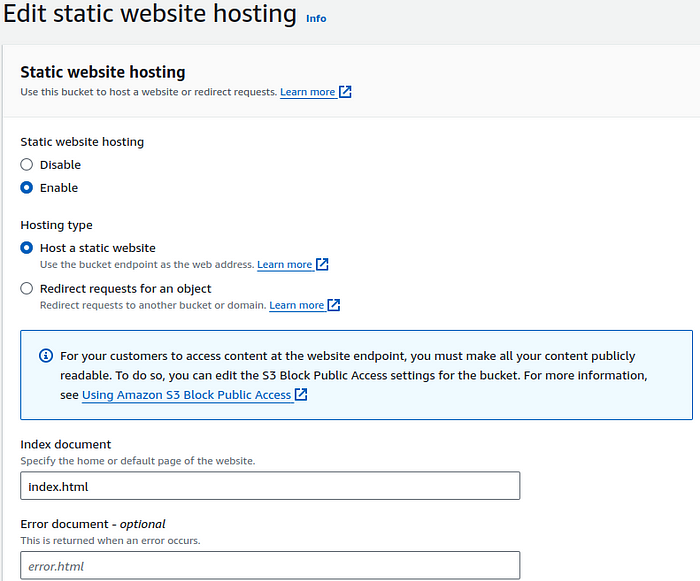The height and width of the screenshot is (581, 700).
Task: Open Learn more about redirecting requests
Action: [x=296, y=305]
